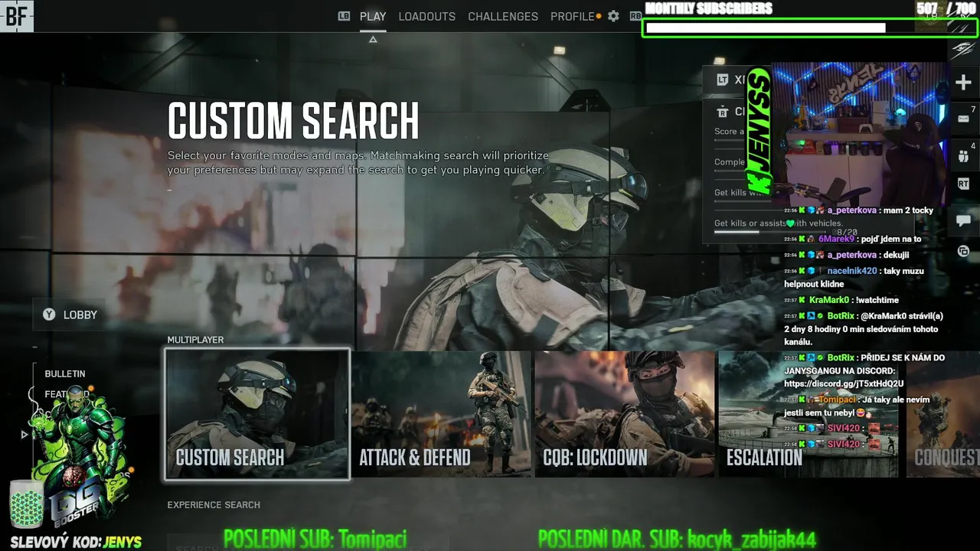The height and width of the screenshot is (551, 980).
Task: Open the settings gear icon
Action: (613, 16)
